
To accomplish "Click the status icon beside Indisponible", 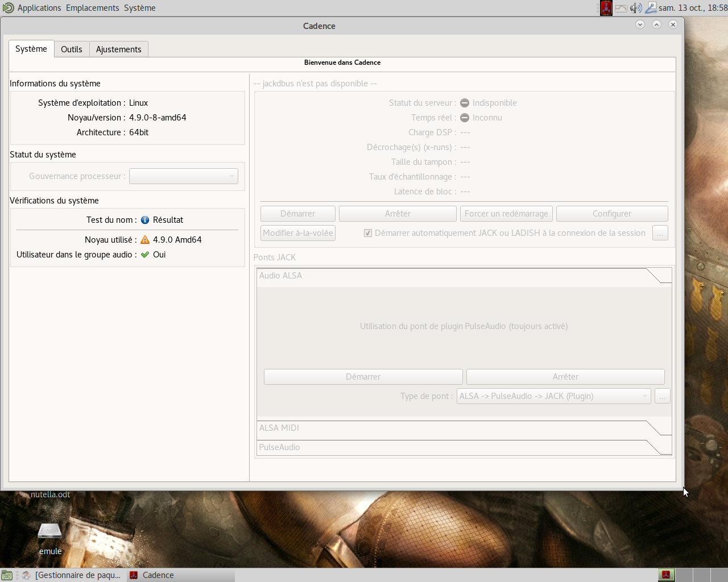I will pos(465,103).
